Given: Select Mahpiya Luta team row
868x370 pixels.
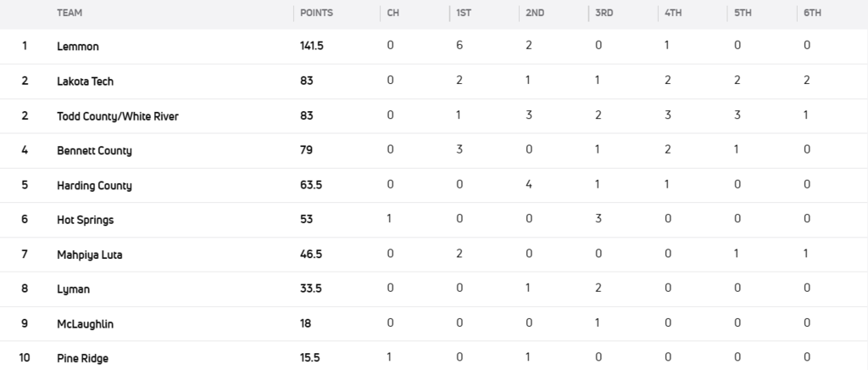Looking at the screenshot, I should 88,255.
